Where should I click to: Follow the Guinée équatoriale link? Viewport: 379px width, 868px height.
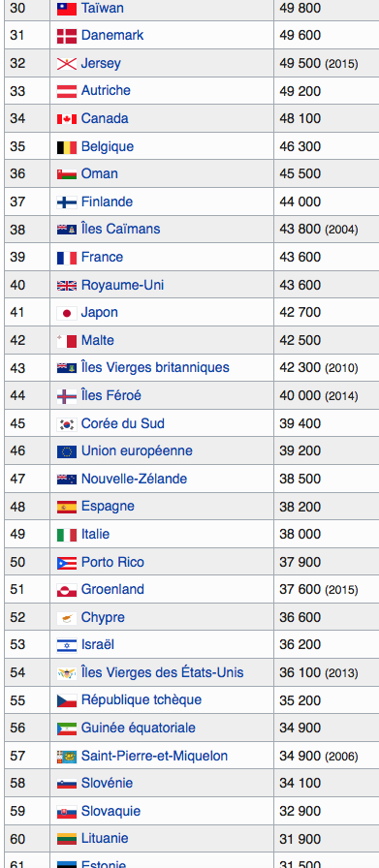click(x=139, y=728)
